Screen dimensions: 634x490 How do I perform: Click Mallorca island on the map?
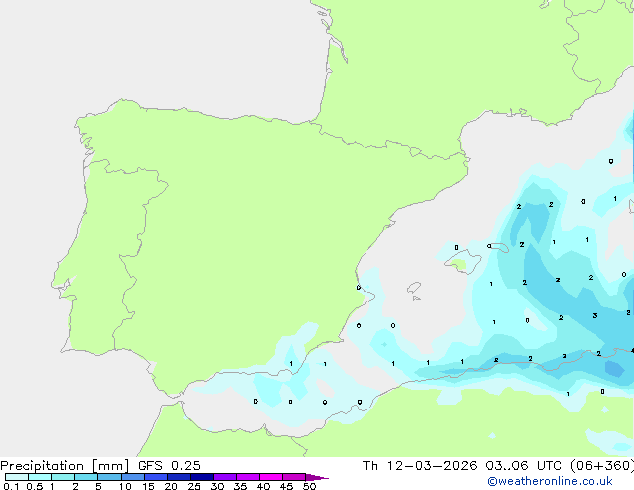coord(463,261)
